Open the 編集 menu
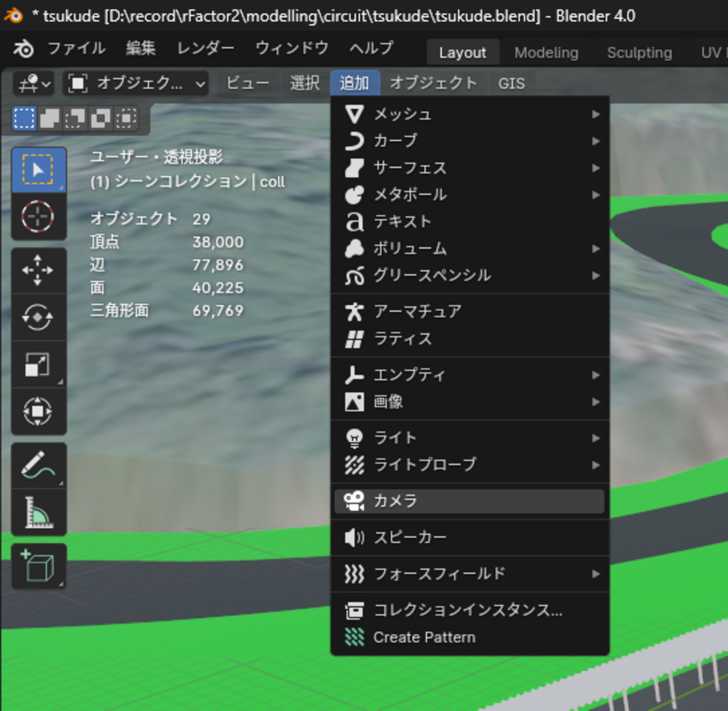Image resolution: width=728 pixels, height=711 pixels. [x=141, y=49]
